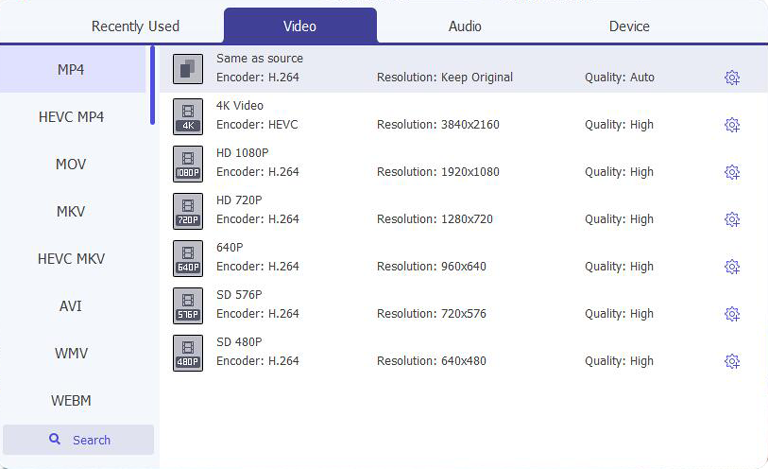
Task: Switch to the Recently Used tab
Action: point(135,26)
